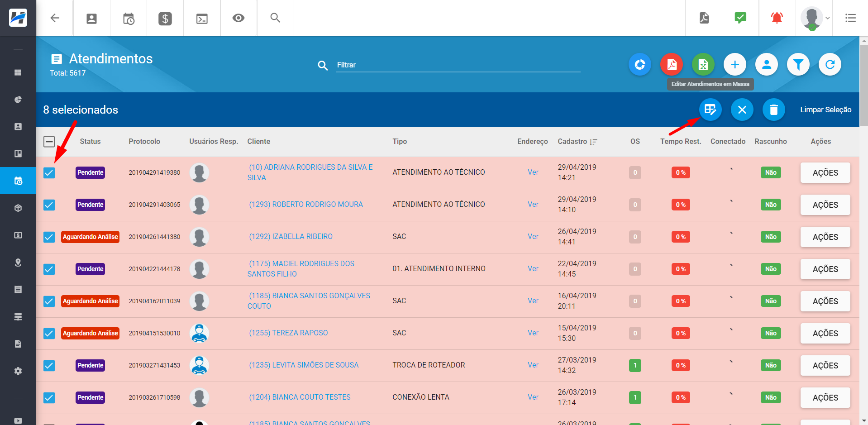Screen dimensions: 868x425
Task: Open user avatar dropdown at top right
Action: click(815, 18)
